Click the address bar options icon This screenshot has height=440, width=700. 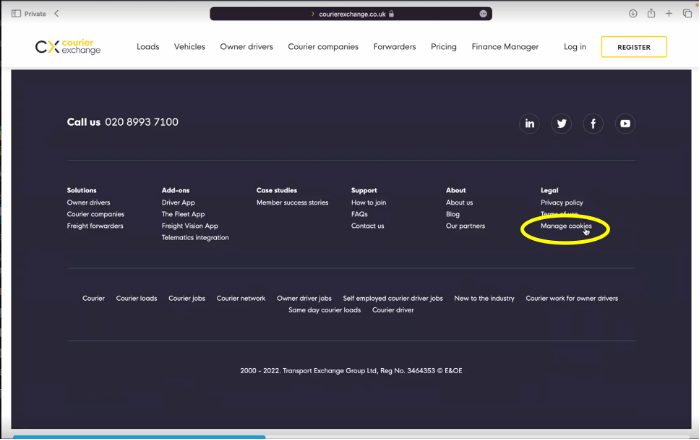(x=483, y=14)
